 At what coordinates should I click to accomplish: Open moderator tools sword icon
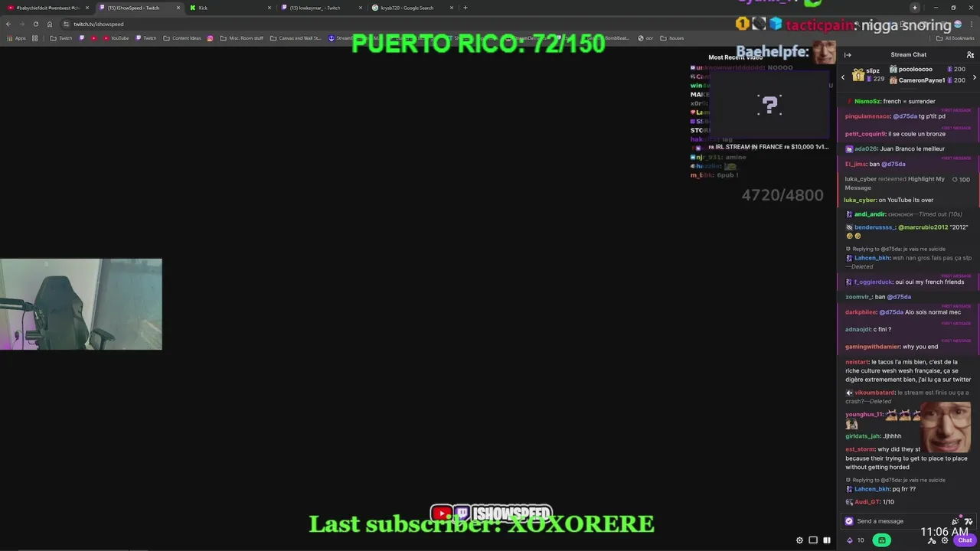(x=932, y=540)
